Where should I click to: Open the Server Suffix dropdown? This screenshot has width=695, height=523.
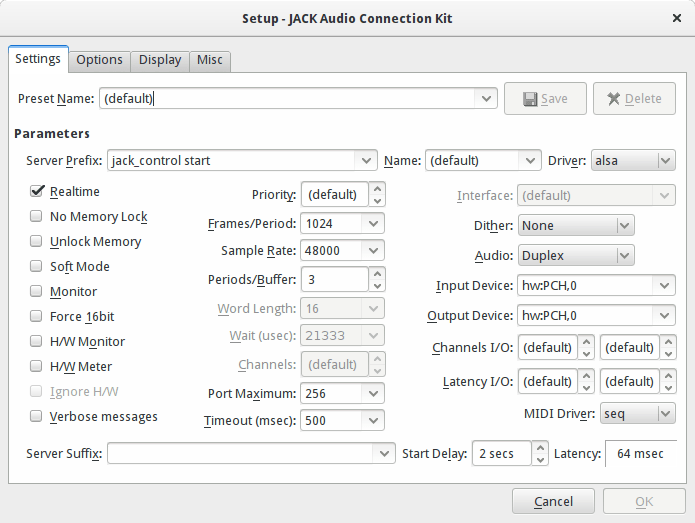384,453
